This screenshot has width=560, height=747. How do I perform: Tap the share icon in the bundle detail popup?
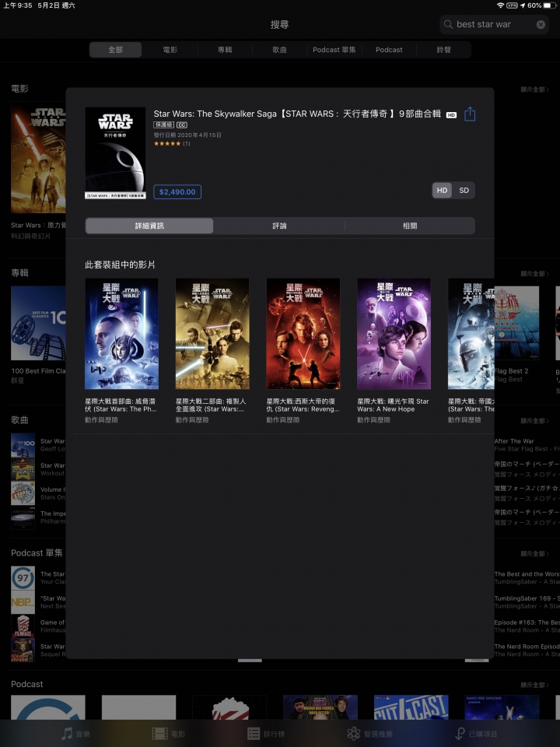(470, 114)
